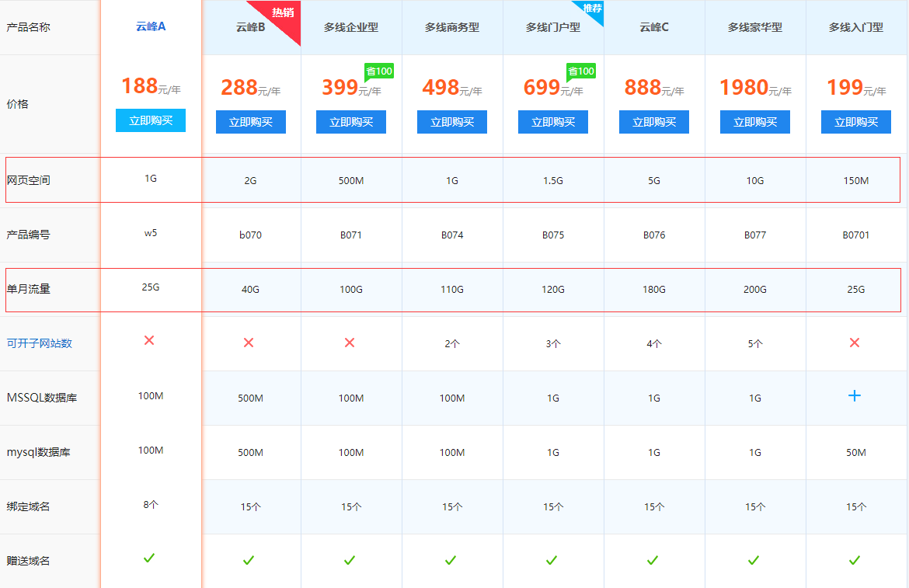Purchase the 199元/年 多线入门型 plan

[x=855, y=122]
